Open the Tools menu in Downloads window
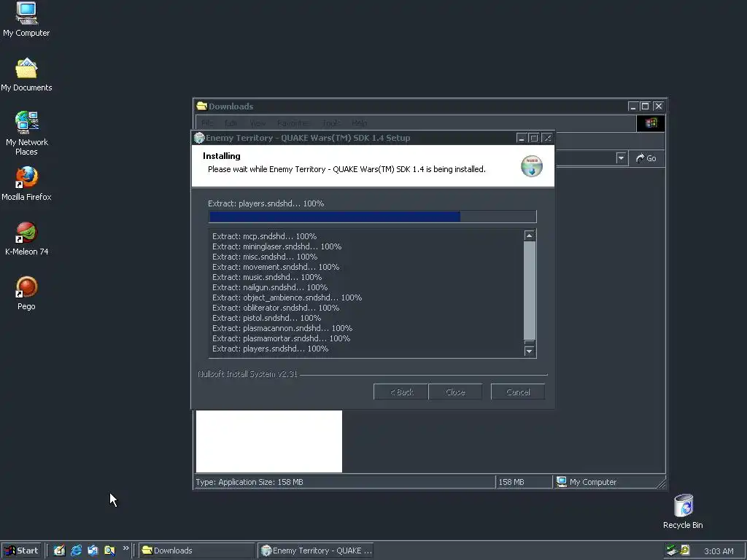 tap(331, 123)
